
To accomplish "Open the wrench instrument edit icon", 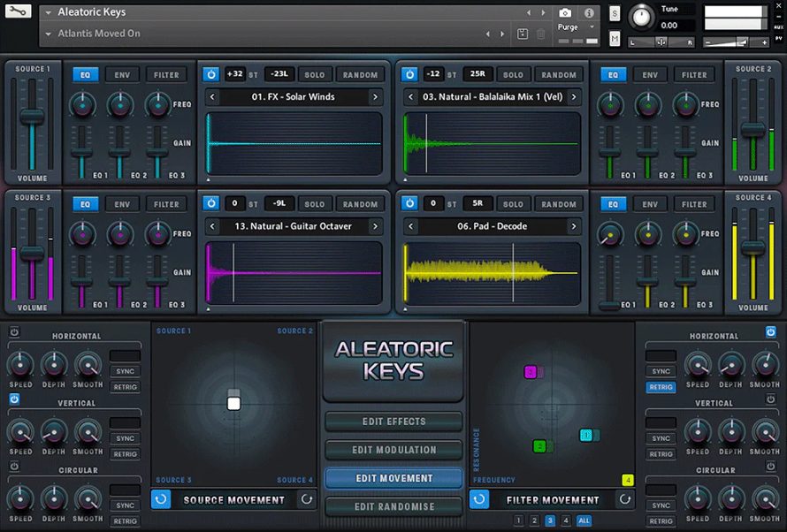I will [18, 11].
